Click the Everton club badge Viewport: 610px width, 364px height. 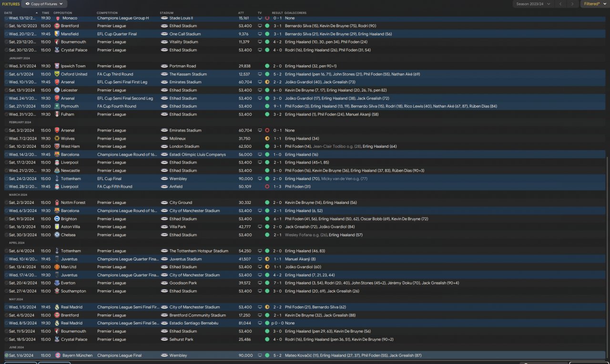[57, 283]
